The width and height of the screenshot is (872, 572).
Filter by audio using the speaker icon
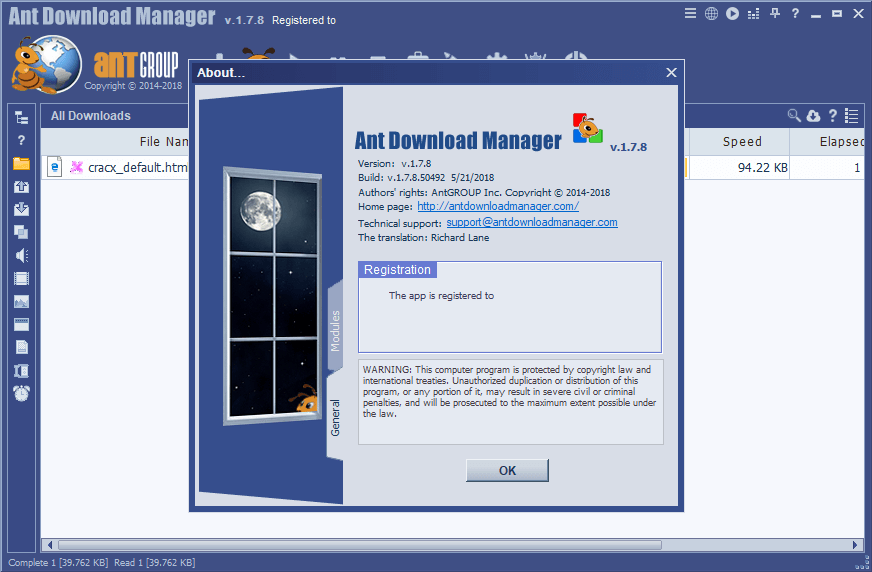click(x=21, y=255)
